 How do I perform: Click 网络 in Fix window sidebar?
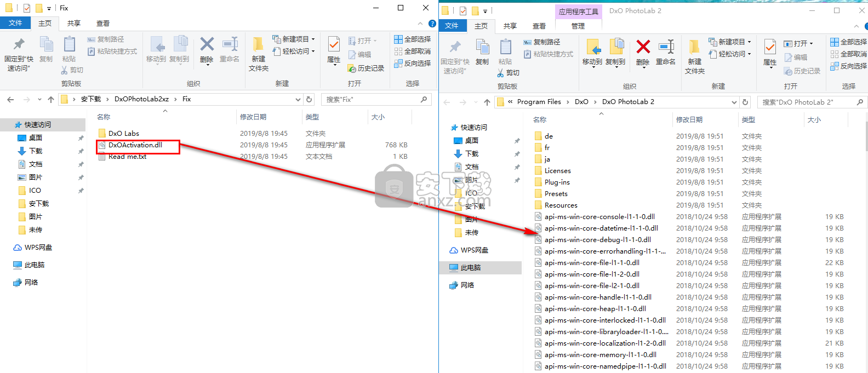coord(31,283)
